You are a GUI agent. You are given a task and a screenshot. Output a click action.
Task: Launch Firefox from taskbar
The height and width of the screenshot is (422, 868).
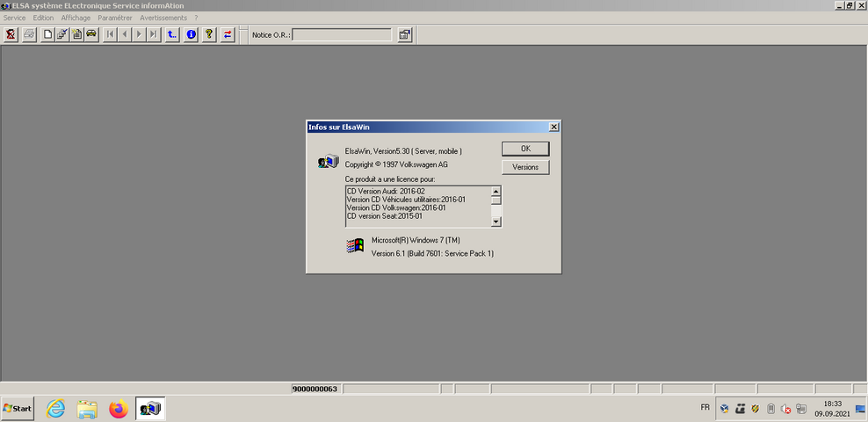pyautogui.click(x=119, y=410)
